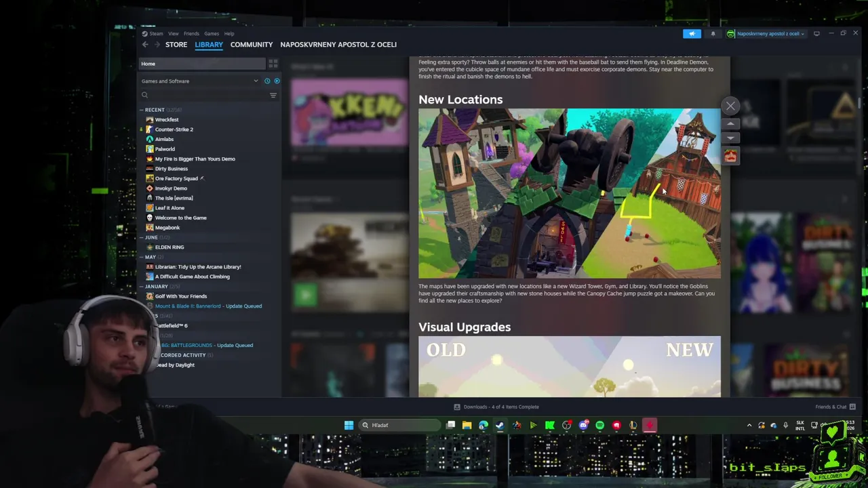Go to previous news post arrow

click(x=730, y=123)
